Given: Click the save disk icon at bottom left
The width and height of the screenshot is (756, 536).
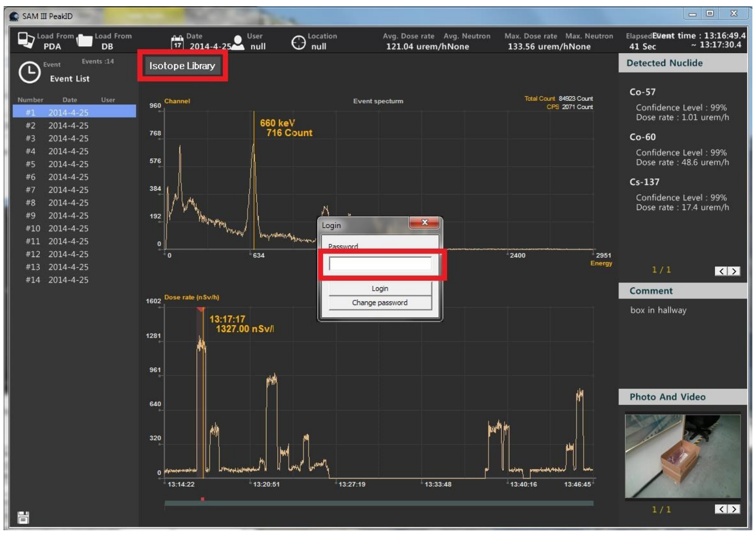Looking at the screenshot, I should (23, 518).
